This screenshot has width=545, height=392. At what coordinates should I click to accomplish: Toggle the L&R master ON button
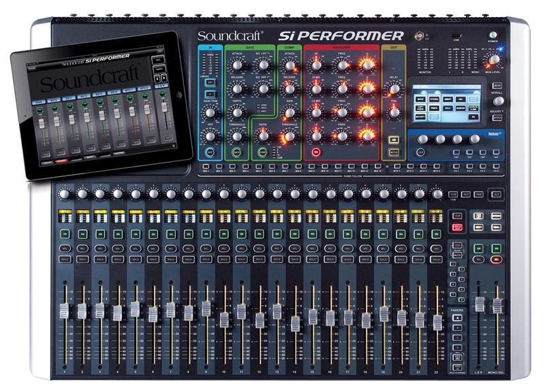(479, 248)
